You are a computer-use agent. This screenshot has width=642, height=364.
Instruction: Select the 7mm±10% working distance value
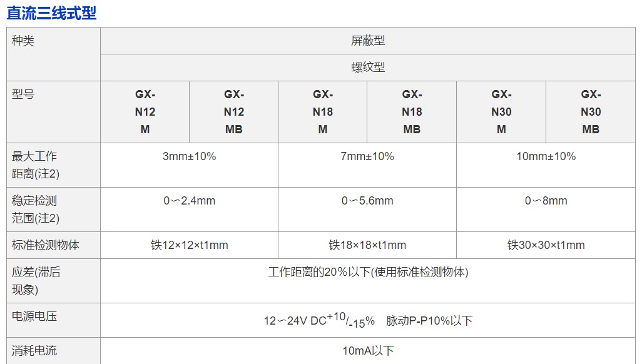[367, 156]
